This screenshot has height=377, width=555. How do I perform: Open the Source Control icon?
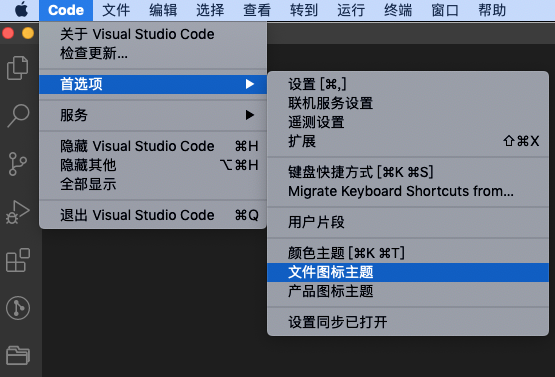point(17,164)
